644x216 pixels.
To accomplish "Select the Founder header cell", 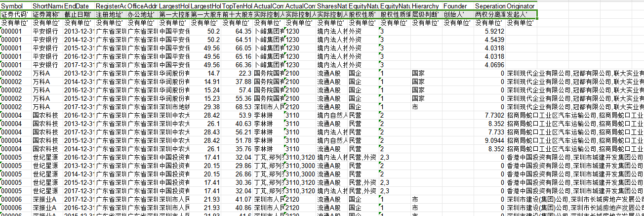I will point(458,5).
